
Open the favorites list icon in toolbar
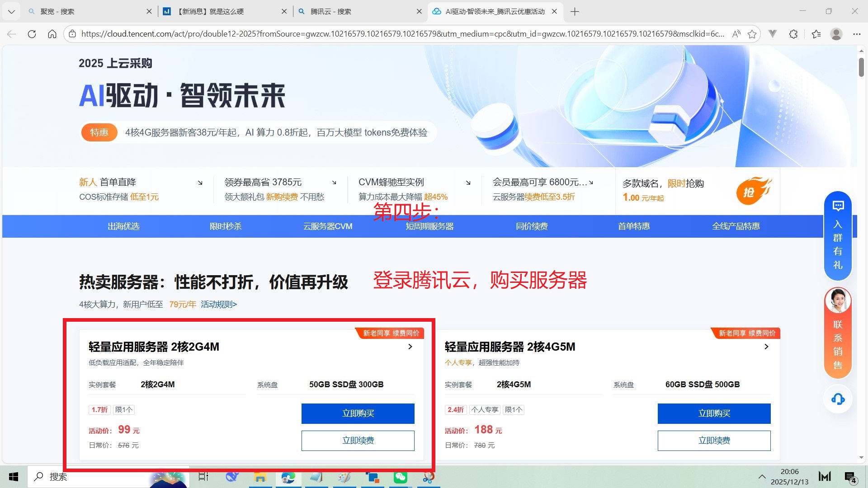point(816,34)
